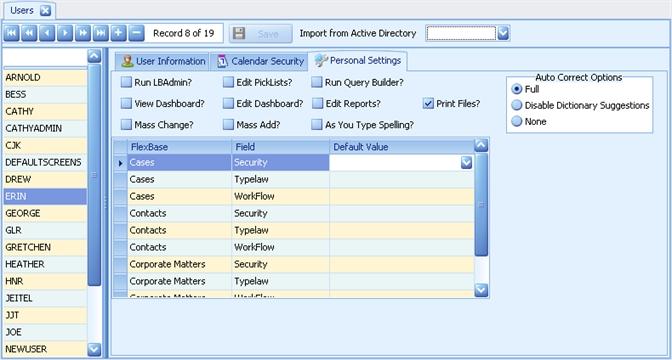The width and height of the screenshot is (672, 360).
Task: Select user DREW in list
Action: [45, 179]
